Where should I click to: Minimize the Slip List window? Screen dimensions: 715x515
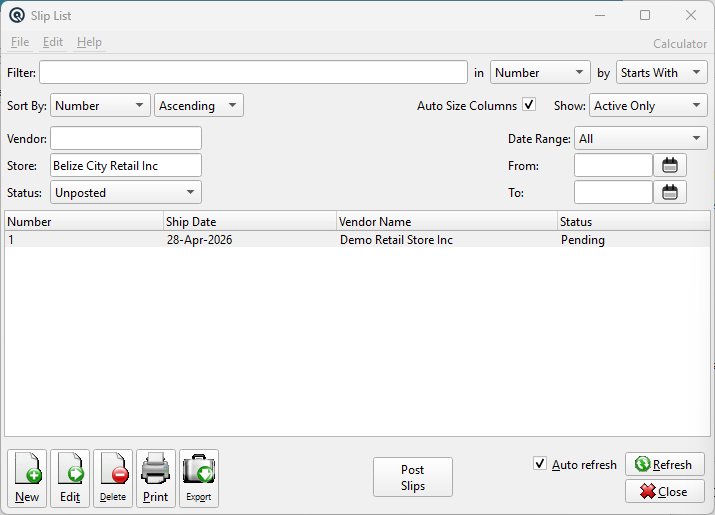tap(600, 15)
